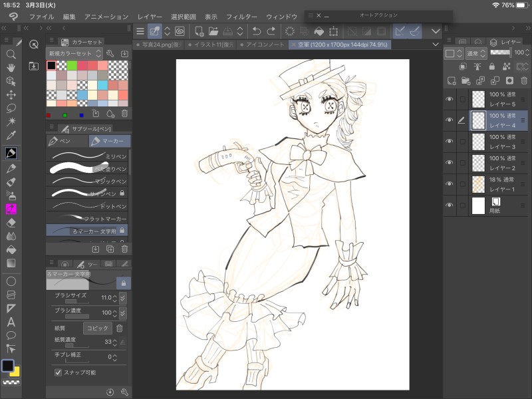The height and width of the screenshot is (399, 532).
Task: Hide the 用紙 paper layer
Action: click(450, 205)
